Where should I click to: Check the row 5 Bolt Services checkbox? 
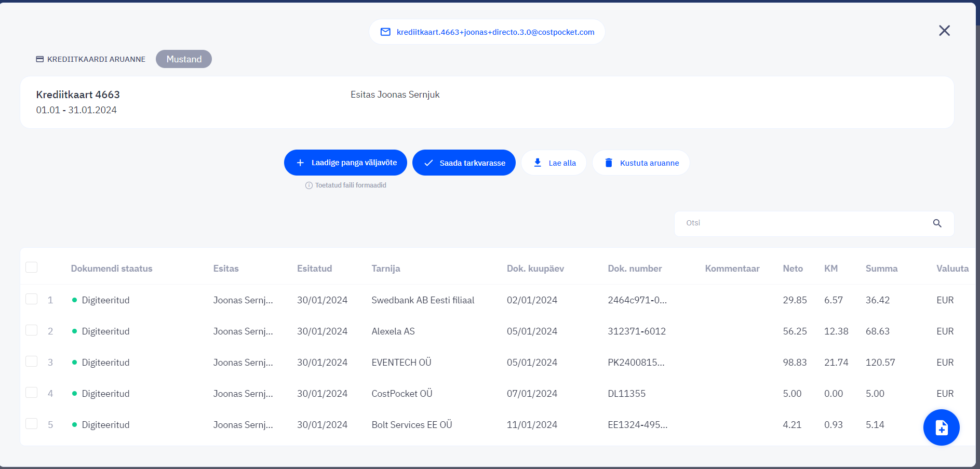pos(32,424)
